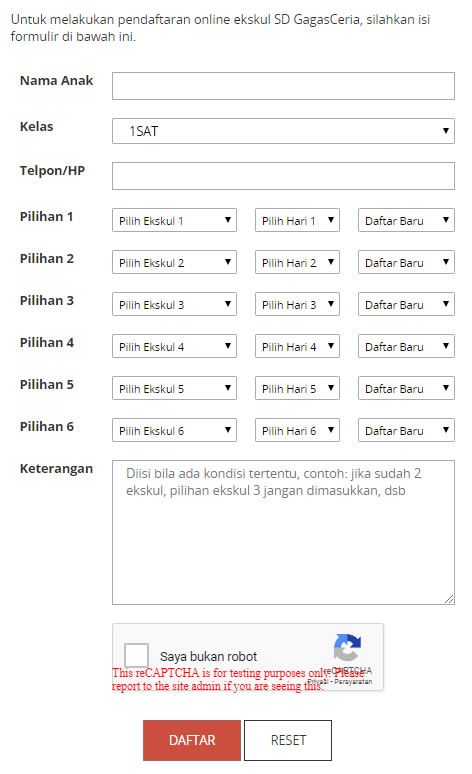This screenshot has width=472, height=774.
Task: Open Daftar Baru dropdown for Pilihan 1
Action: point(406,220)
